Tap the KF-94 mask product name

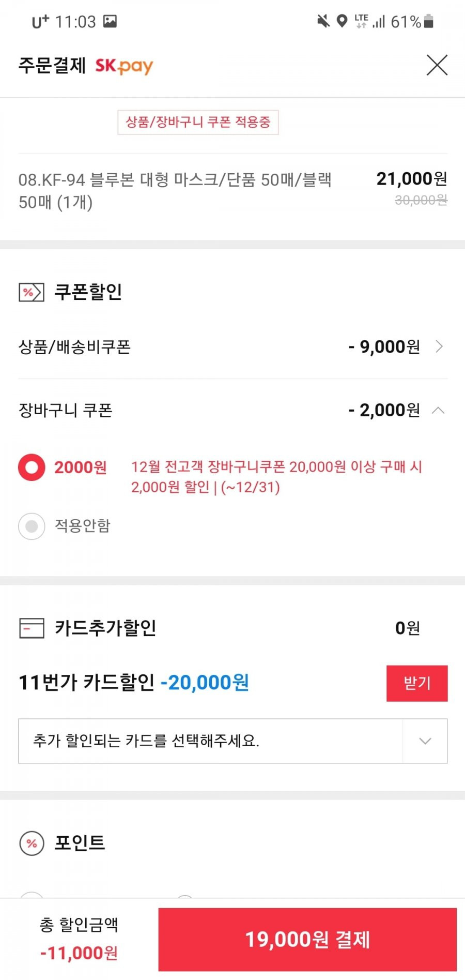pyautogui.click(x=175, y=191)
